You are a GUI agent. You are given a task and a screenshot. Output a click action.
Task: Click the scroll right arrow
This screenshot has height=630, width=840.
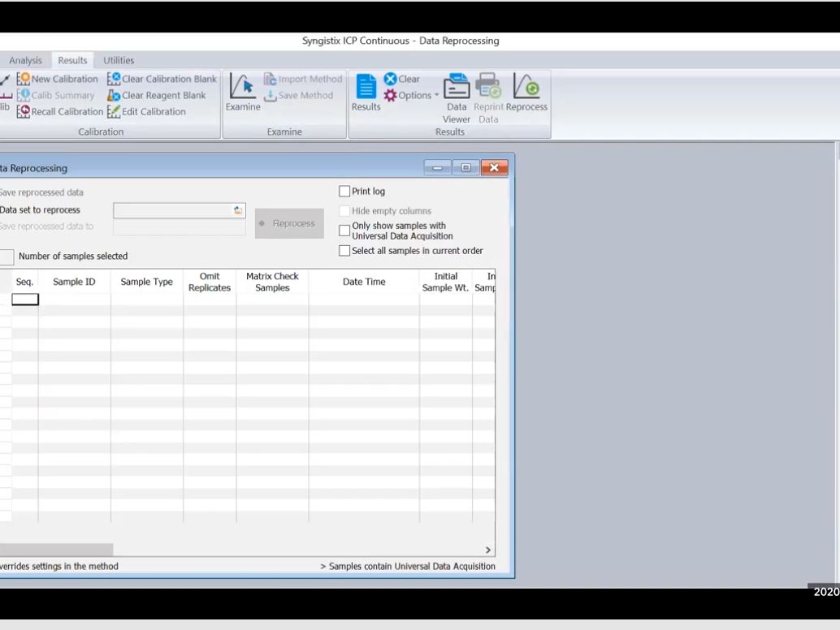click(487, 550)
